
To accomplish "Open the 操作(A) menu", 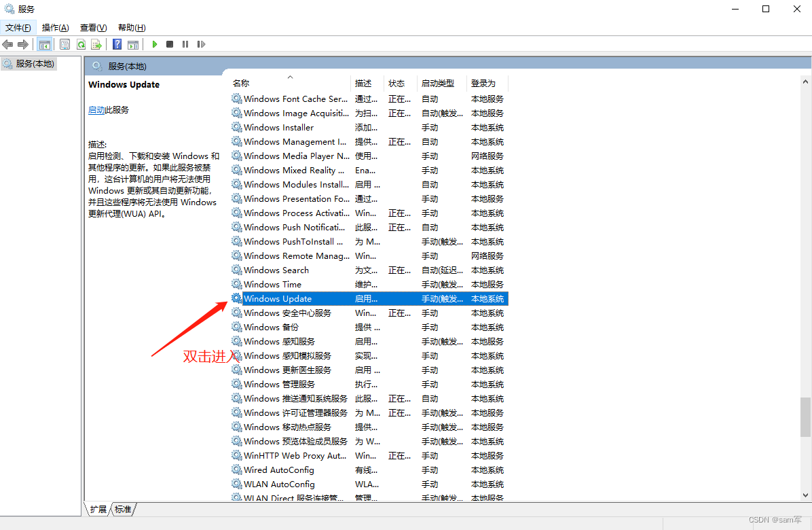I will coord(56,27).
